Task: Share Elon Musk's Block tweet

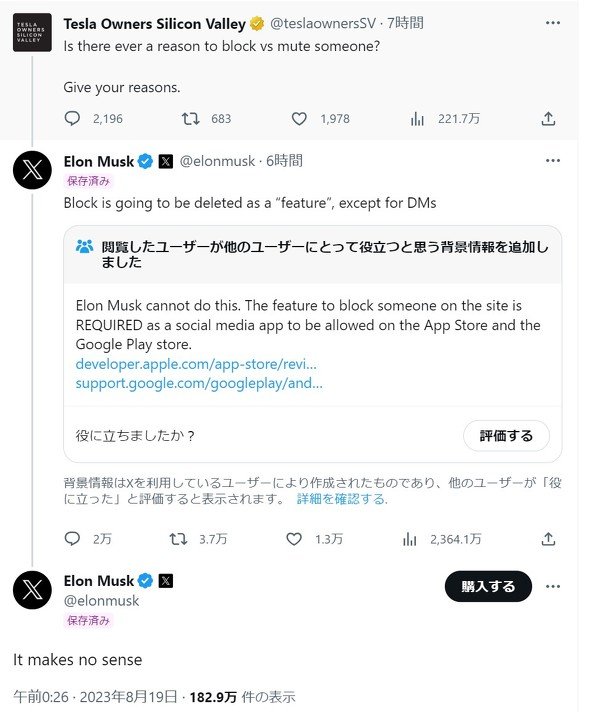Action: pyautogui.click(x=548, y=539)
